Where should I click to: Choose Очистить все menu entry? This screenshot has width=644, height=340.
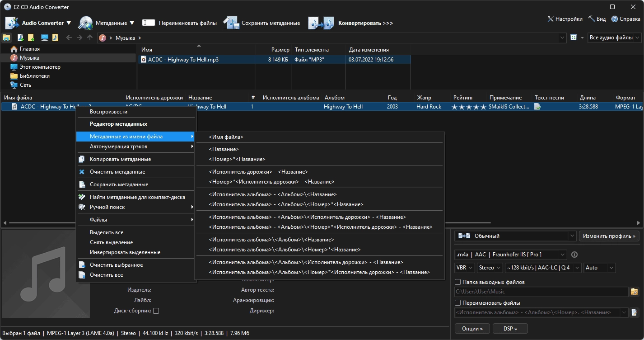click(x=136, y=275)
